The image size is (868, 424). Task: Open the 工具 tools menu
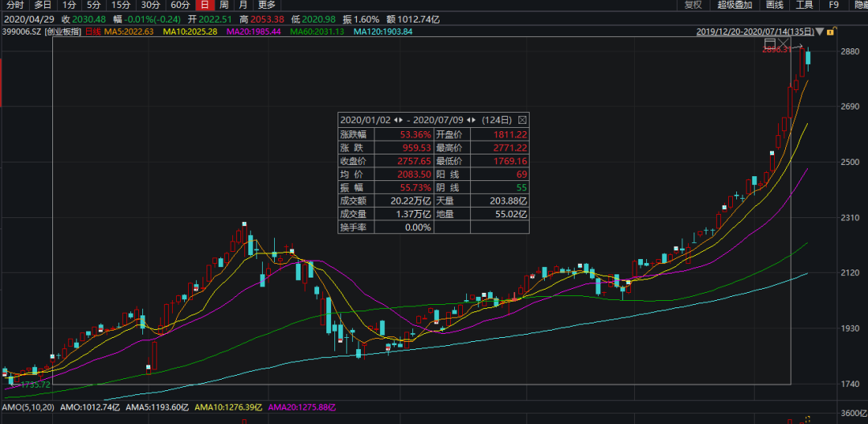pos(805,5)
